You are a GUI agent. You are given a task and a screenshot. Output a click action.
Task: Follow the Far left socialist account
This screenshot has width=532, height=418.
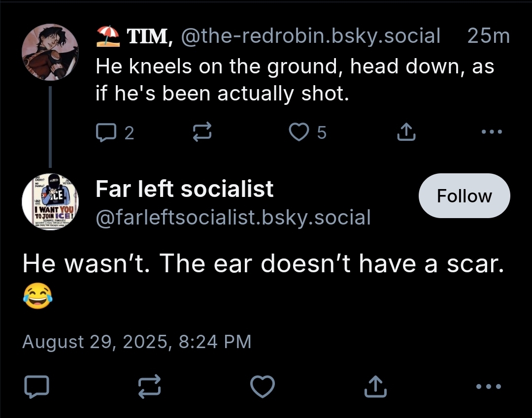click(464, 196)
